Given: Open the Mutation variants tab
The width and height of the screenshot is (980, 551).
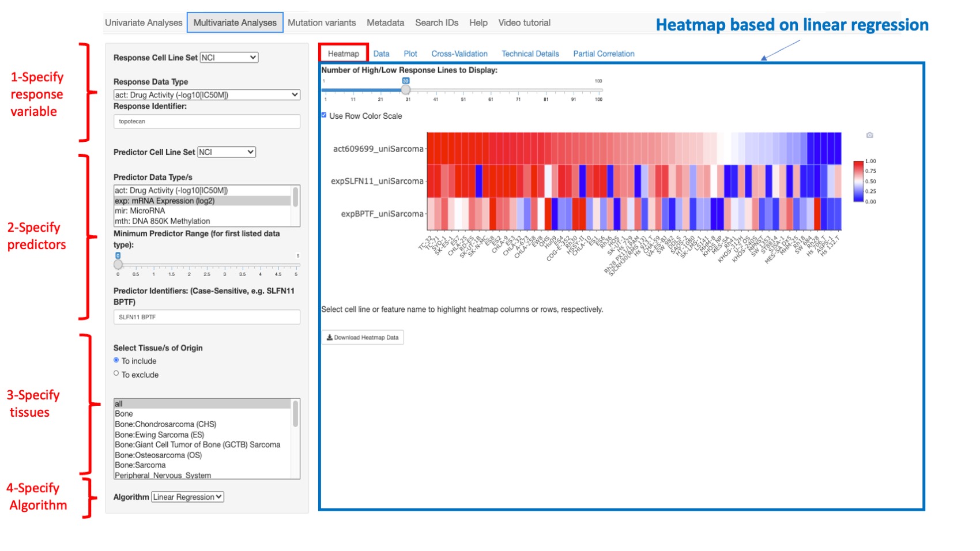Looking at the screenshot, I should click(x=321, y=22).
